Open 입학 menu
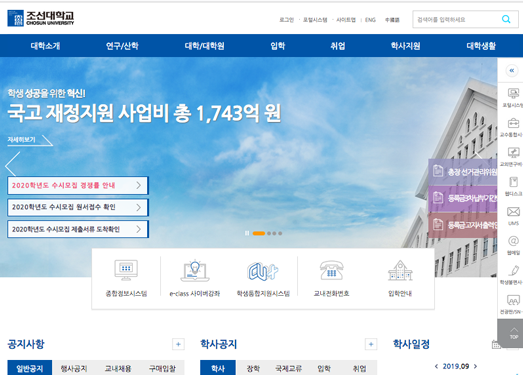The image size is (523, 375). 278,46
